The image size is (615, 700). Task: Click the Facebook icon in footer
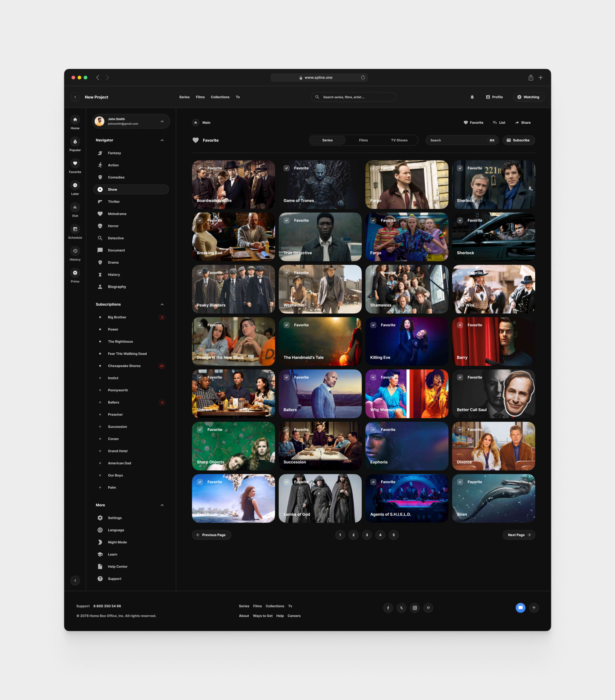click(x=388, y=608)
